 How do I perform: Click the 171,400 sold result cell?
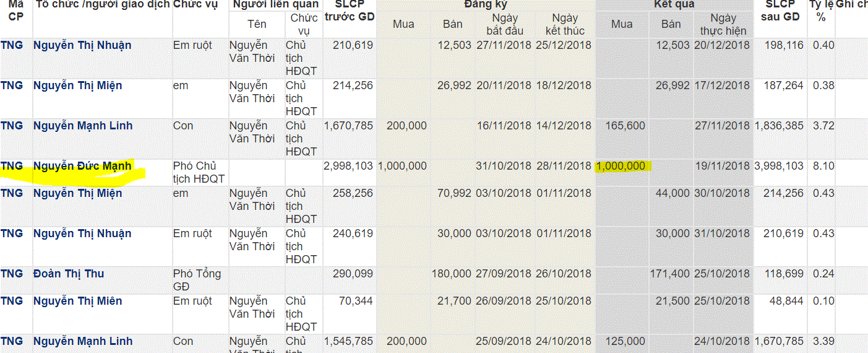pos(669,274)
